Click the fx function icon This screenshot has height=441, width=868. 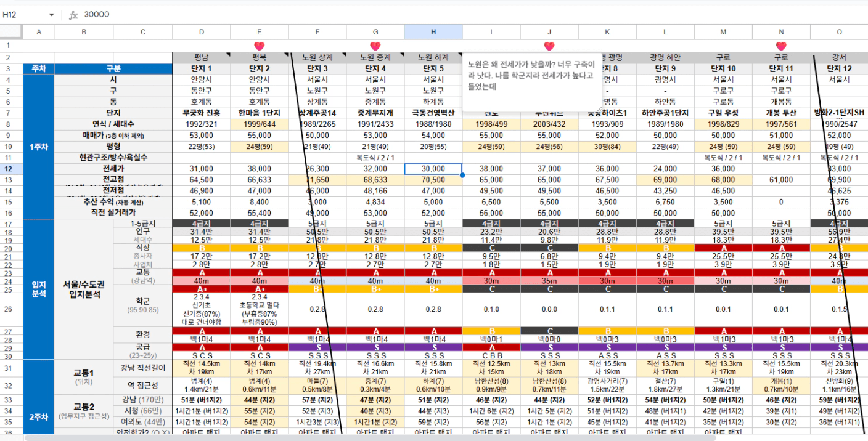point(73,15)
